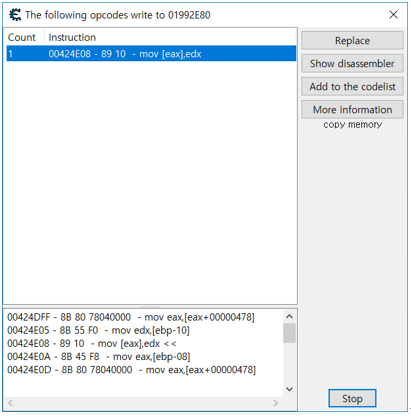411x419 pixels.
Task: Click disassembly line 00424E0D
Action: tap(131, 370)
